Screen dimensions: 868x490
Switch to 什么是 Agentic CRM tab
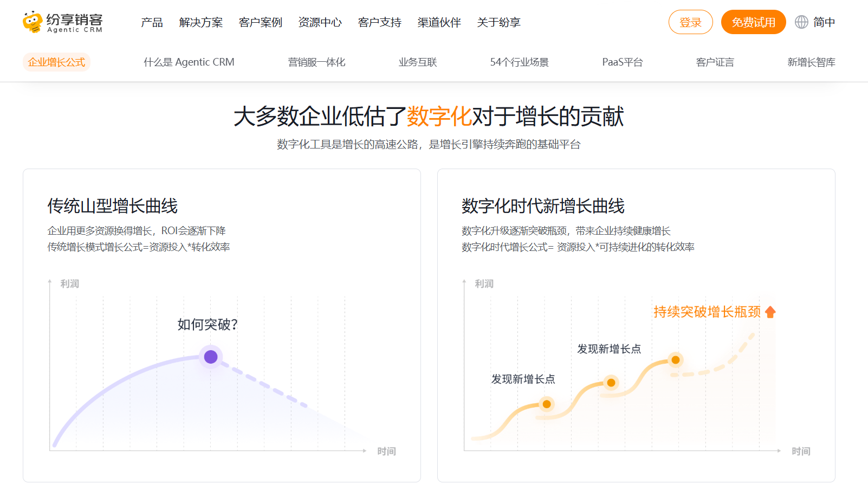tap(189, 62)
